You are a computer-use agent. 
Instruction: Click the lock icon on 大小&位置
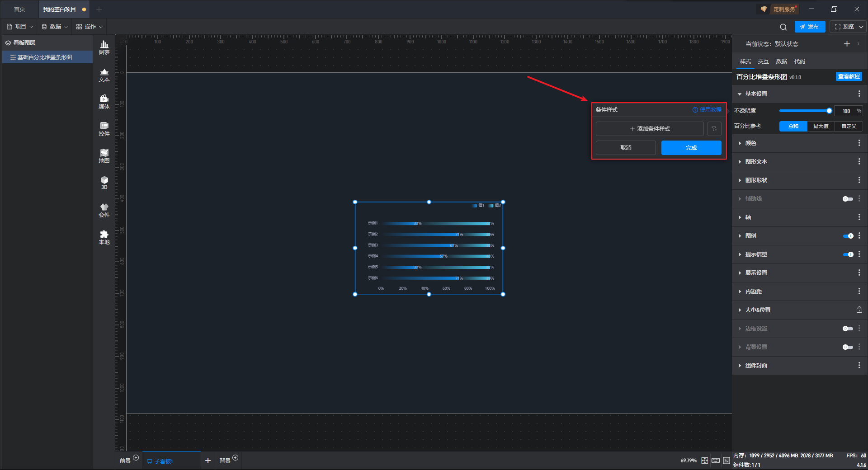tap(859, 310)
